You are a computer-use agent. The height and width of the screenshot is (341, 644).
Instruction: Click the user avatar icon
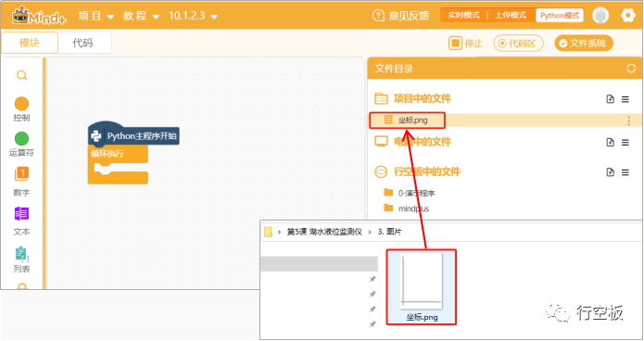(x=600, y=16)
